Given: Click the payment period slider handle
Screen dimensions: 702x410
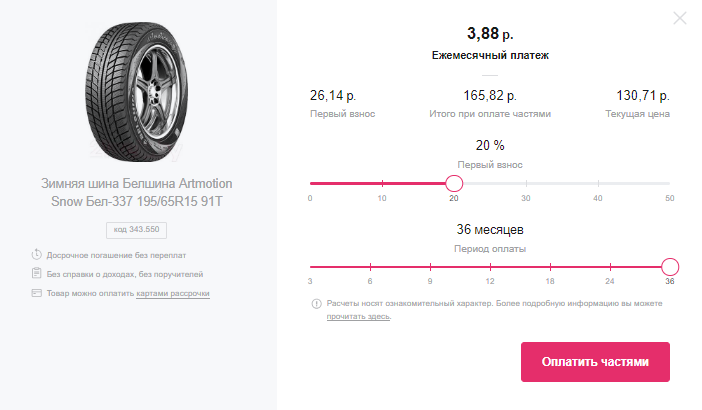Looking at the screenshot, I should tap(670, 267).
